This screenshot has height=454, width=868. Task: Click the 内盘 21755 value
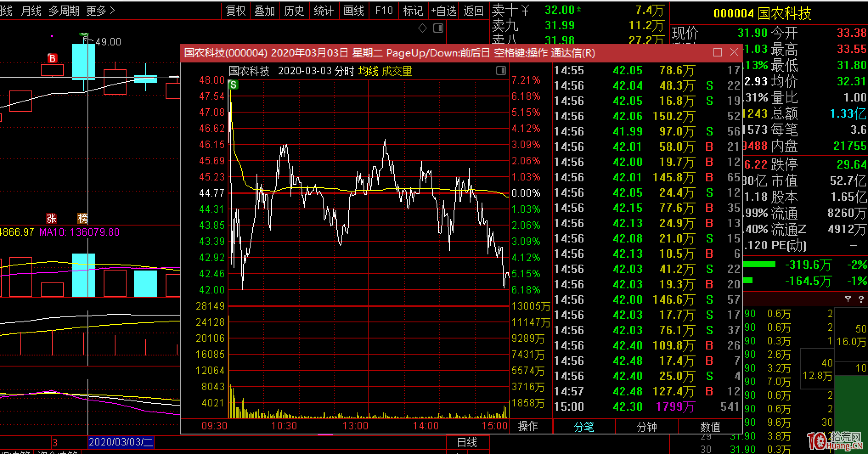(850, 146)
